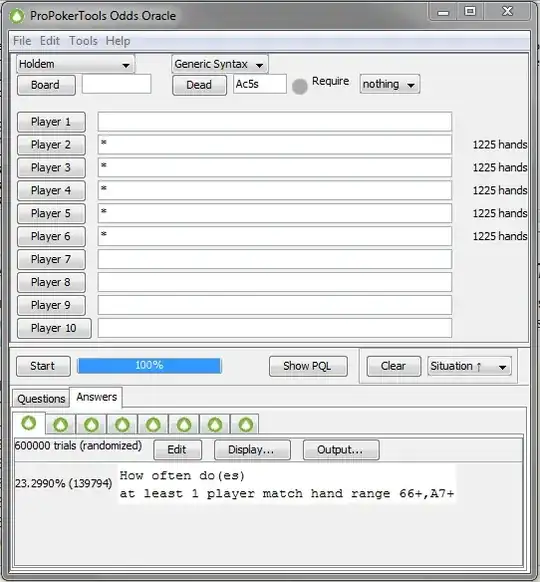
Task: Open the Tools menu
Action: pos(83,41)
